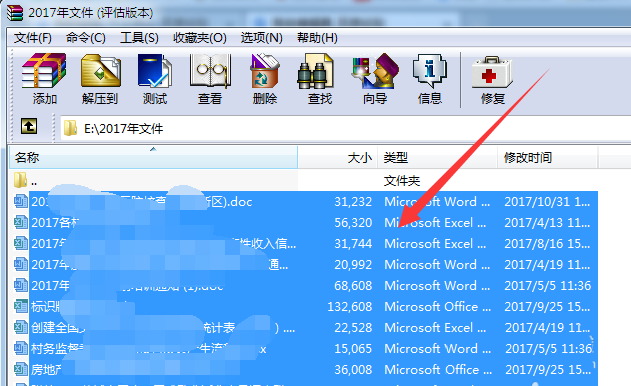Click the 修复 (Repair) first-aid icon
This screenshot has width=631, height=386.
pyautogui.click(x=492, y=72)
